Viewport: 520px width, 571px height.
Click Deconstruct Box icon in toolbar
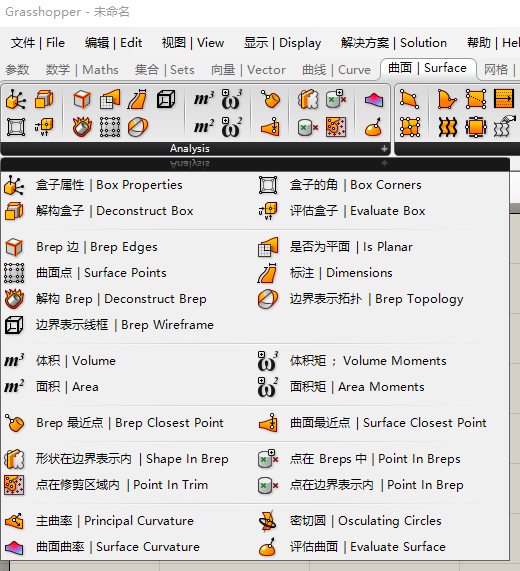click(44, 99)
